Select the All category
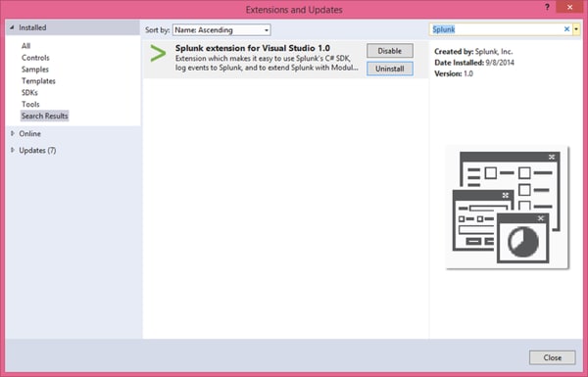Viewport: 588px width, 377px height. pyautogui.click(x=25, y=46)
